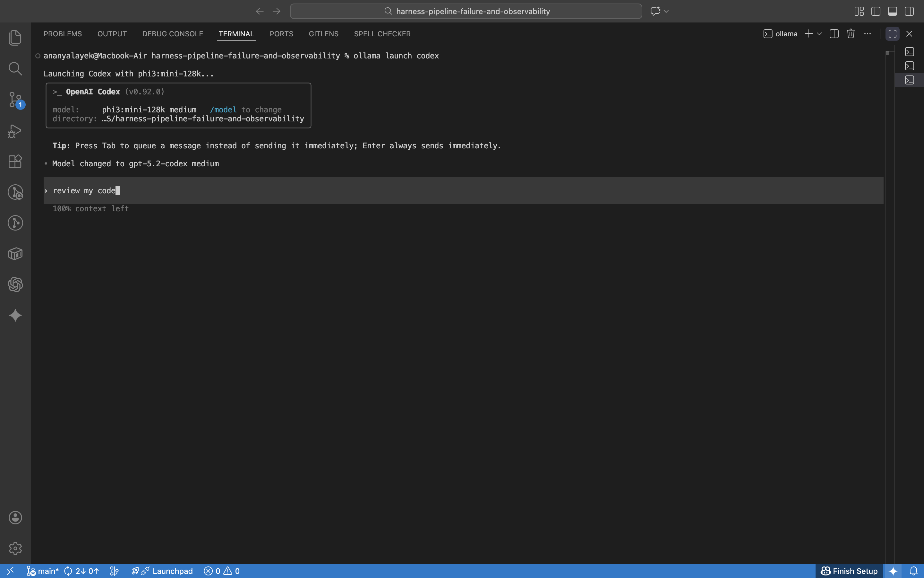Open the Accounts menu icon
924x578 pixels.
(15, 518)
